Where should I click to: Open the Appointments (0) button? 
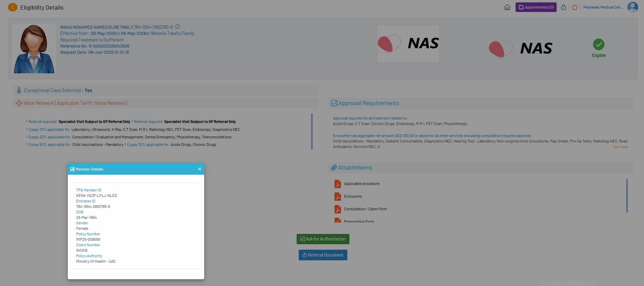[x=536, y=7]
